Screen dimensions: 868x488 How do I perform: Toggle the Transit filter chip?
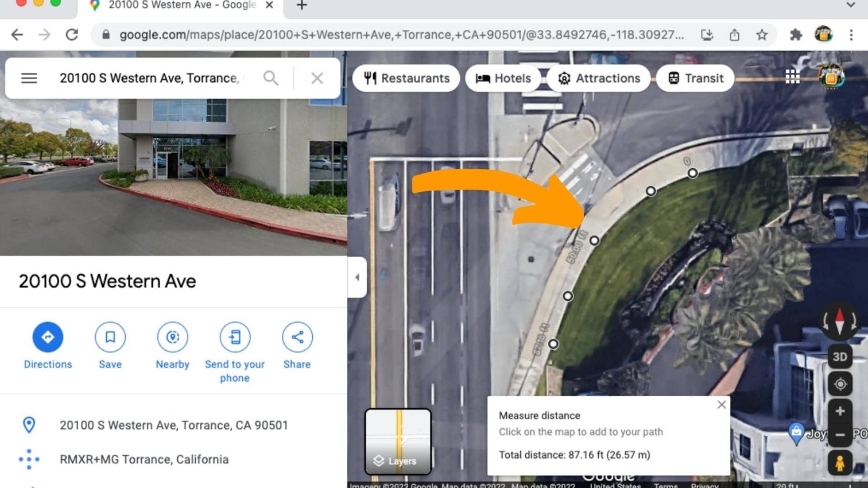point(695,78)
